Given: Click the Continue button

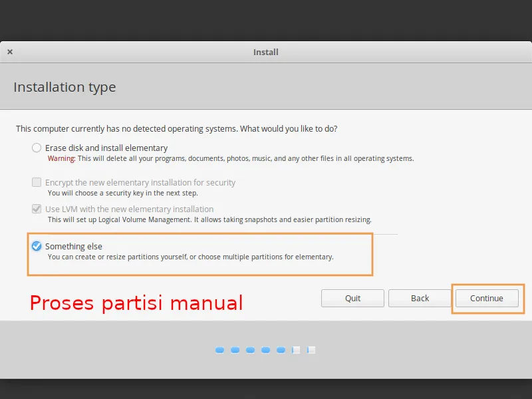Looking at the screenshot, I should point(487,298).
